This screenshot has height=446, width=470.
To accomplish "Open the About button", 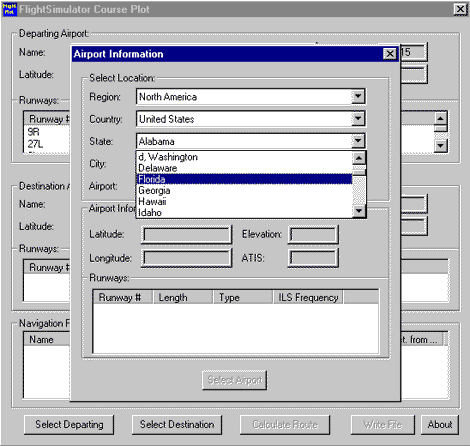I will (440, 425).
